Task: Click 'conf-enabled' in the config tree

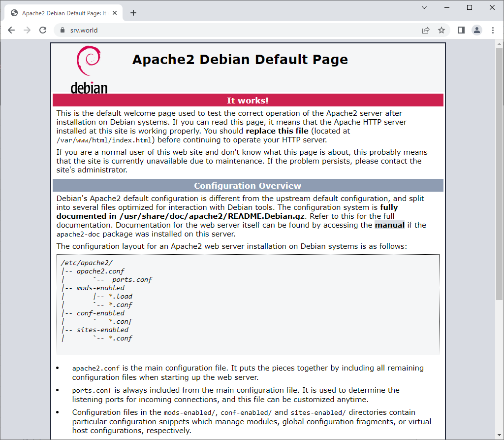Action: pyautogui.click(x=100, y=313)
